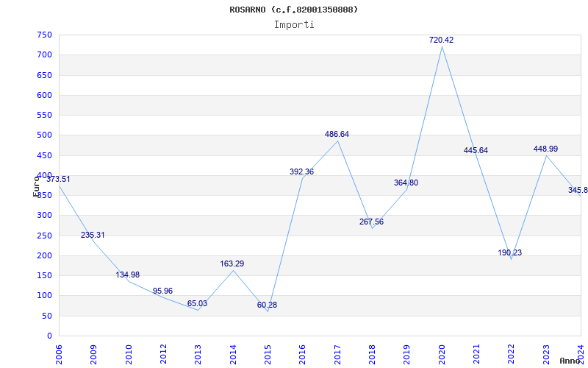Click the x-axis year 2022
The image size is (588, 368).
(512, 355)
